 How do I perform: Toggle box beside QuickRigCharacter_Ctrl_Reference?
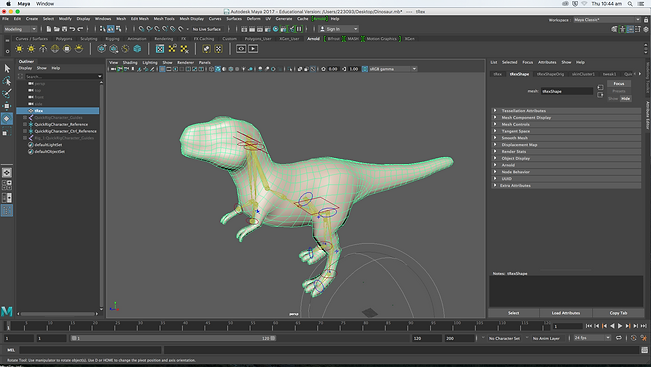(25, 131)
